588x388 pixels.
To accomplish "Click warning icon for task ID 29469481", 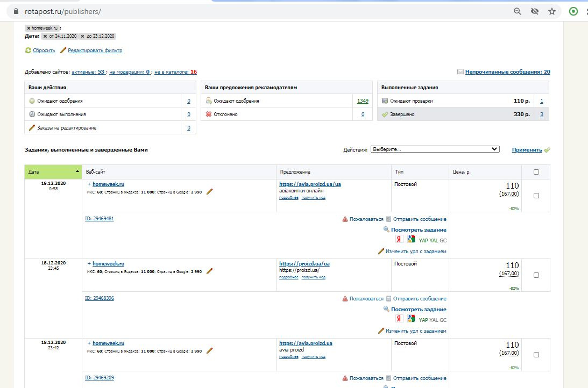I will [345, 219].
